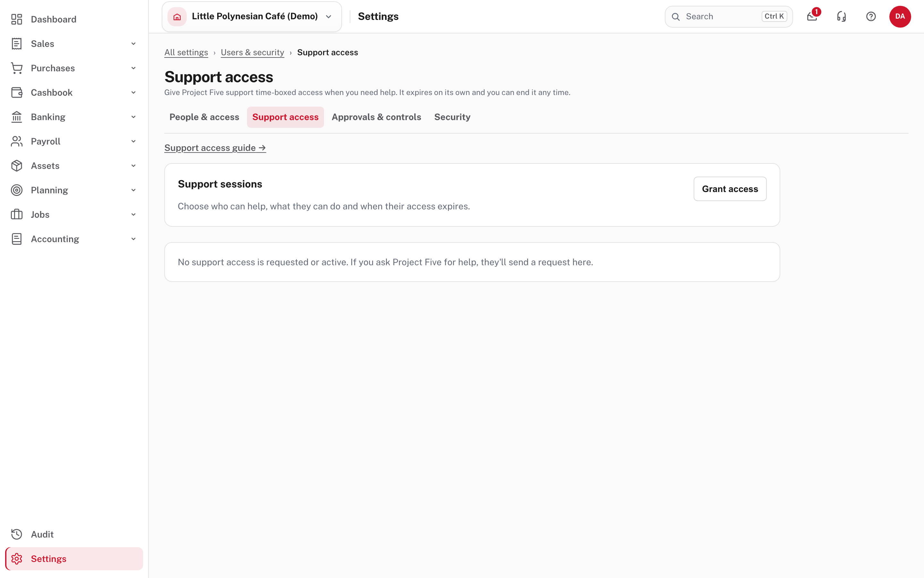Open the DA user avatar menu
Screen dimensions: 924x578
tap(900, 16)
